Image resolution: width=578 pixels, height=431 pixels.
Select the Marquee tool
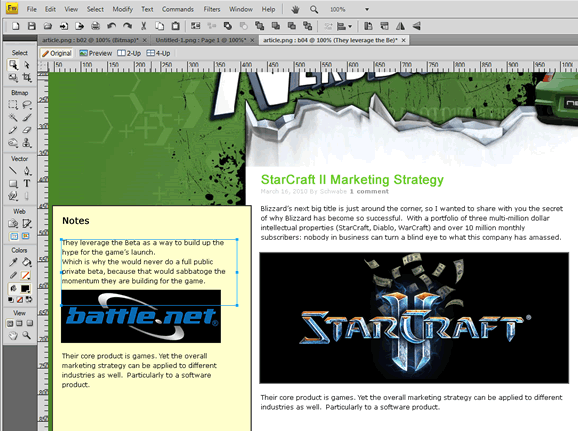point(13,105)
